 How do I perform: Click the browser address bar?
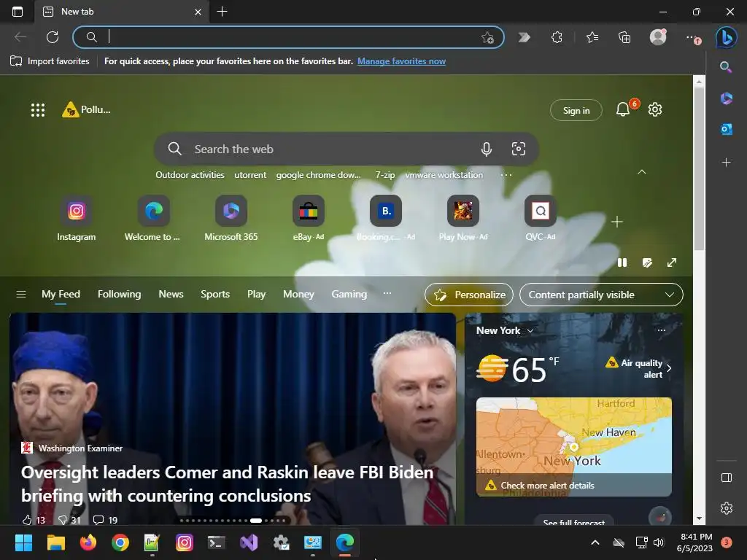287,37
